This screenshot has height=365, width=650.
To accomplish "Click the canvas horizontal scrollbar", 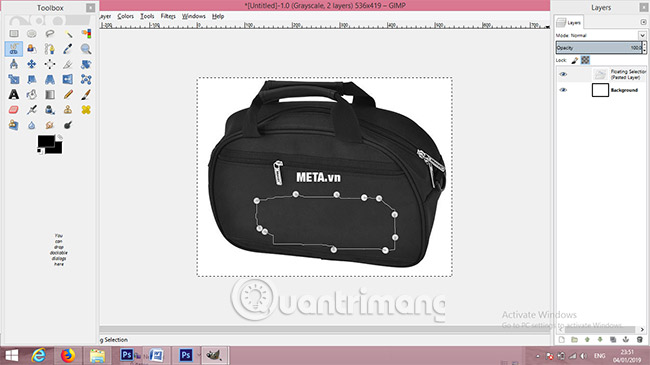I will tap(325, 328).
